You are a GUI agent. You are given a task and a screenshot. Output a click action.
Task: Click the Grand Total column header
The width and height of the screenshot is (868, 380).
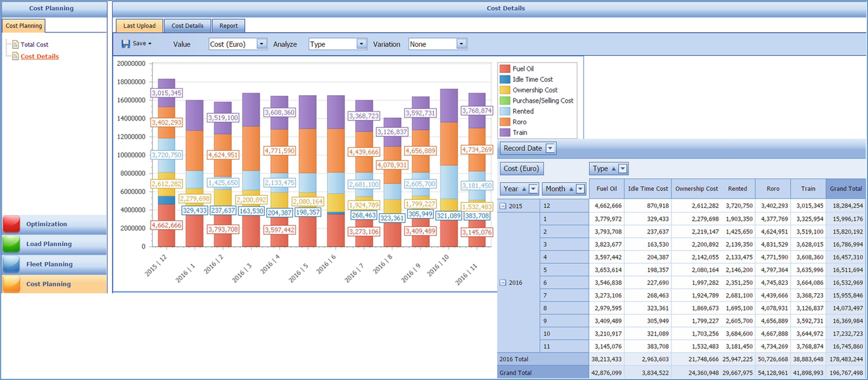(846, 188)
